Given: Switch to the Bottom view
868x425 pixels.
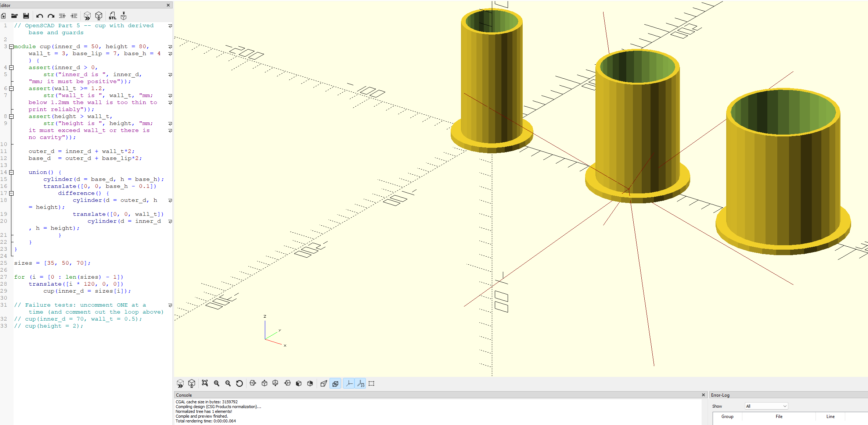Looking at the screenshot, I should click(x=275, y=383).
